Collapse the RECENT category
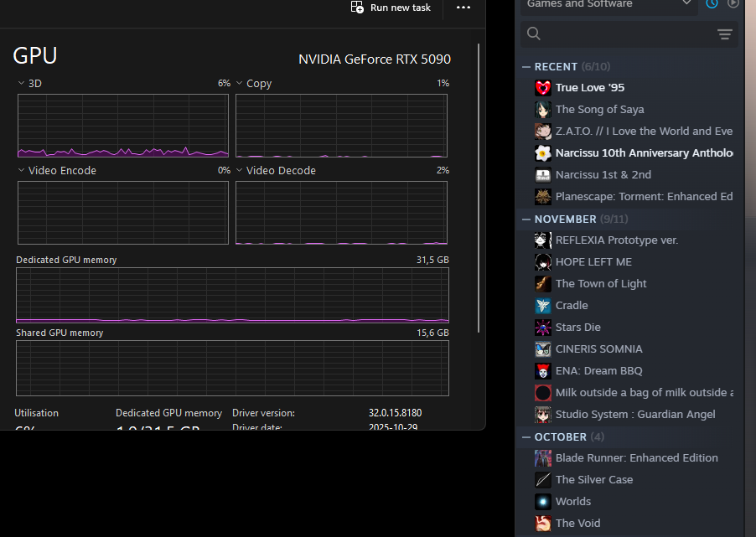The width and height of the screenshot is (756, 537). point(526,66)
